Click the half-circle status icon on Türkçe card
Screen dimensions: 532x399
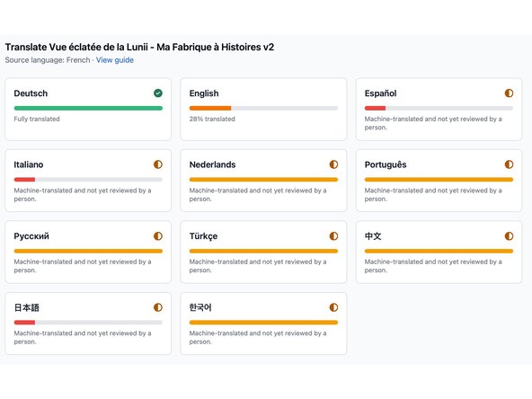[x=333, y=236]
